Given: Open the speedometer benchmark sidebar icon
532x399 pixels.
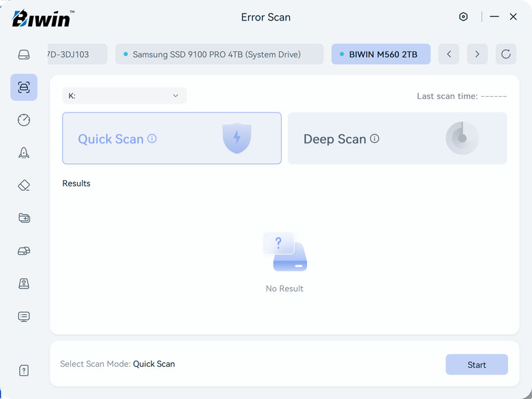Looking at the screenshot, I should click(24, 120).
